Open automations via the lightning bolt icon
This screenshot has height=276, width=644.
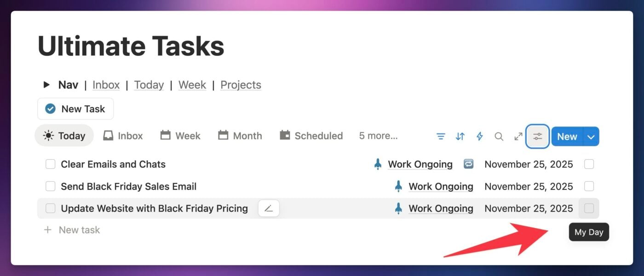(x=479, y=136)
